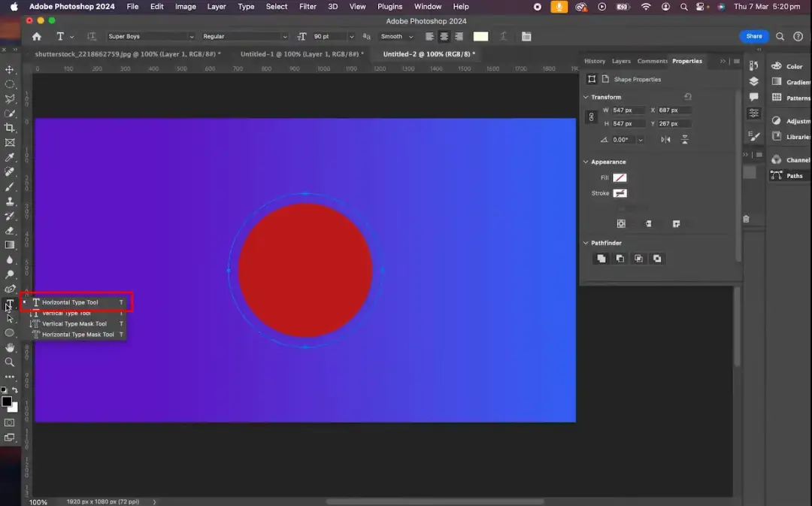Toggle Fill appearance swatch off
Image resolution: width=812 pixels, height=506 pixels.
coord(620,177)
